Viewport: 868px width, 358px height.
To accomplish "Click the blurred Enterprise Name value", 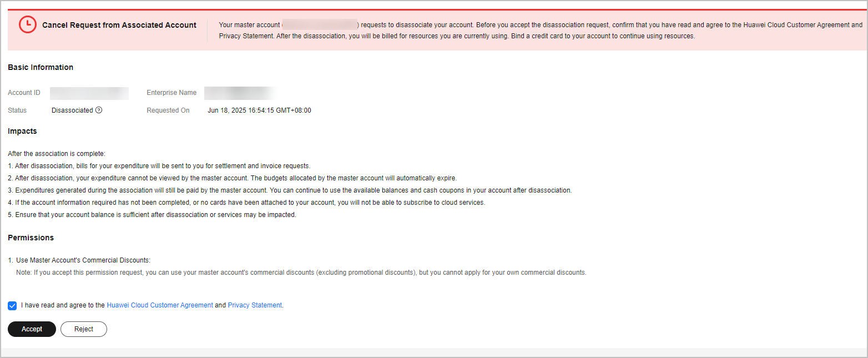I will click(x=240, y=93).
